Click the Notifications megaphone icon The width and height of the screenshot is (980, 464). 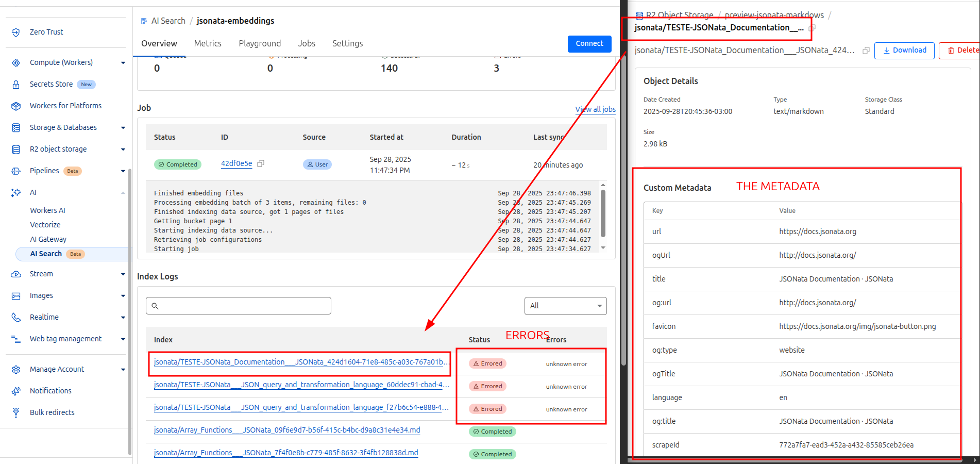pyautogui.click(x=16, y=391)
